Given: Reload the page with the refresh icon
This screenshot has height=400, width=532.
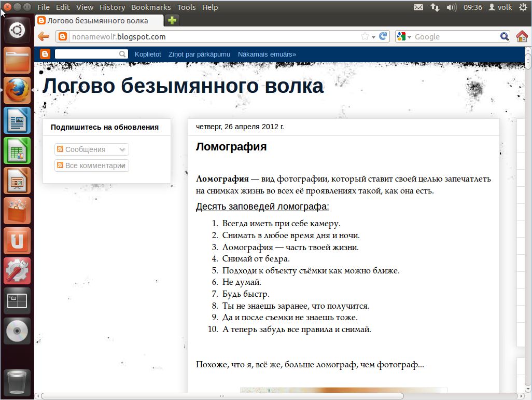Looking at the screenshot, I should pyautogui.click(x=383, y=36).
